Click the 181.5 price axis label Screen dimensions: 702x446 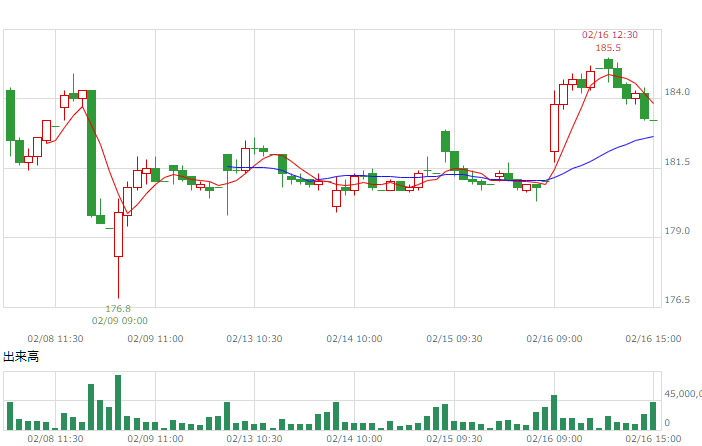pos(677,162)
